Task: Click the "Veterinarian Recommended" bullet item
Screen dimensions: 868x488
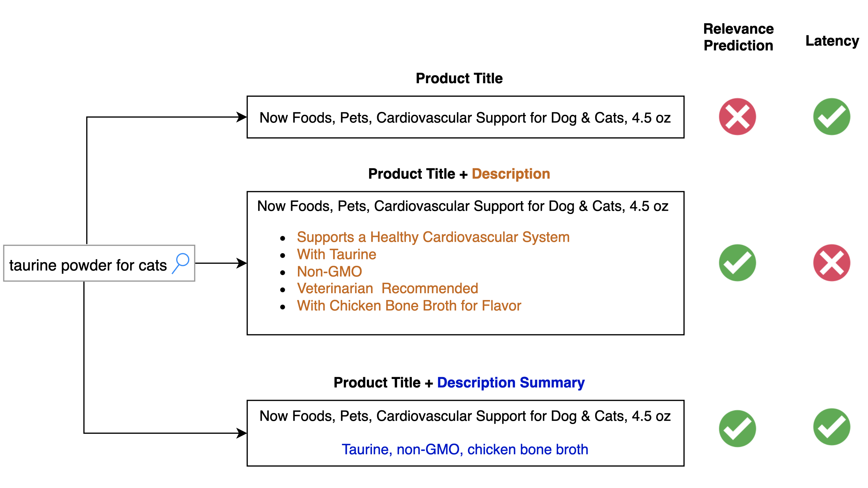Action: [x=387, y=288]
